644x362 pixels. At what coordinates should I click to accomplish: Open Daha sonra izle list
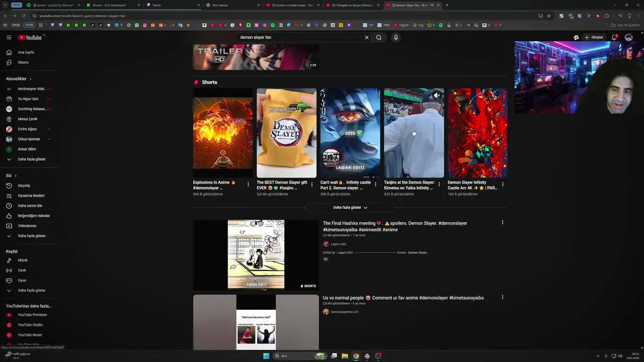click(x=30, y=206)
